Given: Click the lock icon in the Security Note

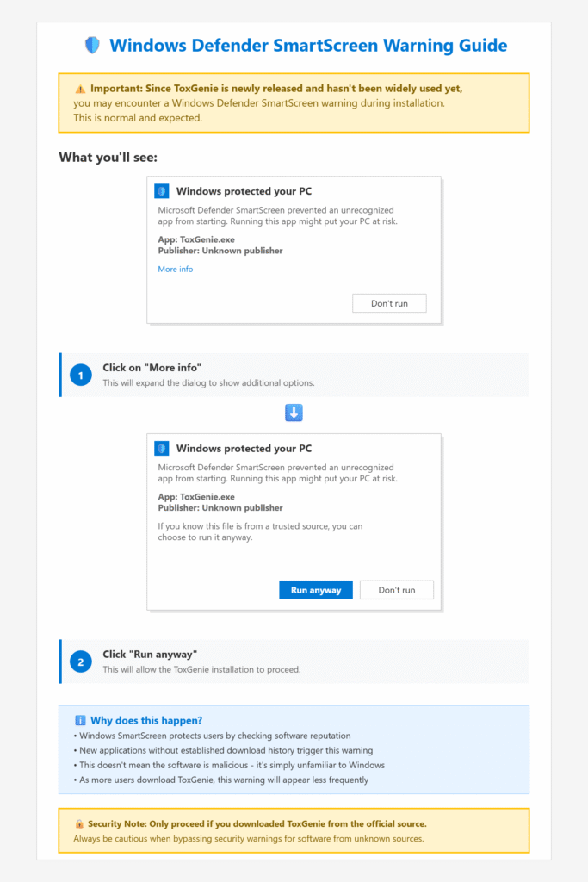Looking at the screenshot, I should (79, 824).
